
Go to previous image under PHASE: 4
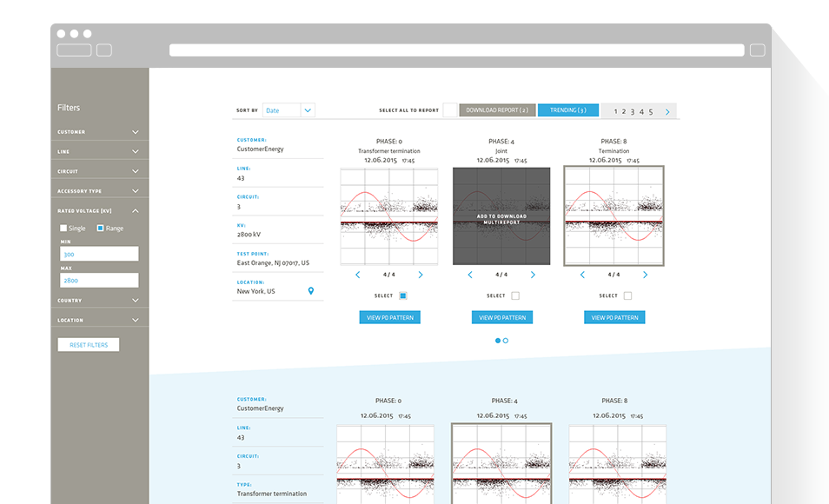[x=470, y=275]
